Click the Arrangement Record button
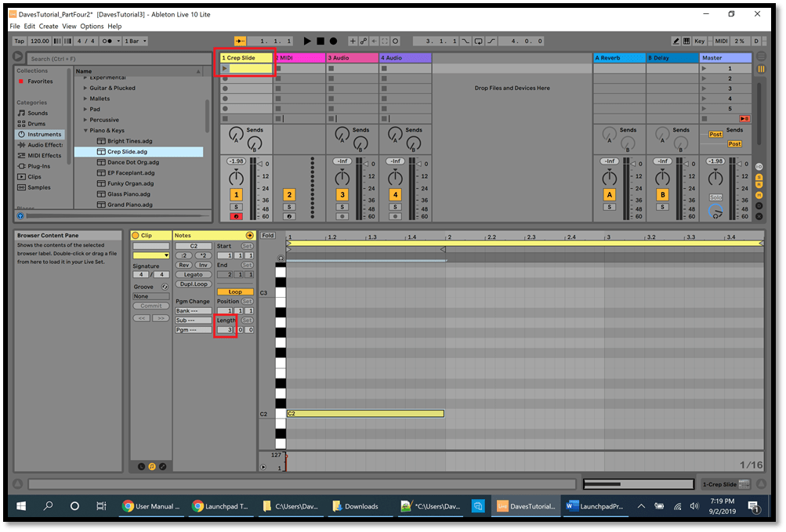 click(x=333, y=41)
